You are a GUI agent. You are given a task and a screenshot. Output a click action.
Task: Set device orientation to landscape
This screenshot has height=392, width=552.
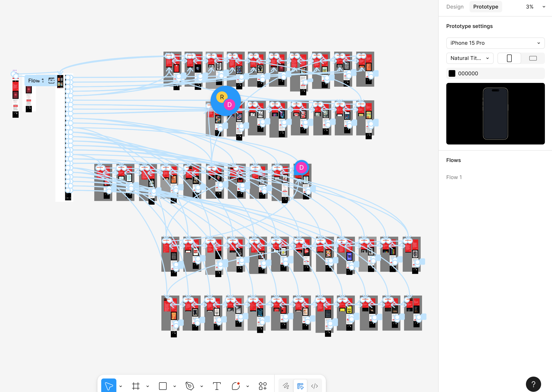pos(533,58)
